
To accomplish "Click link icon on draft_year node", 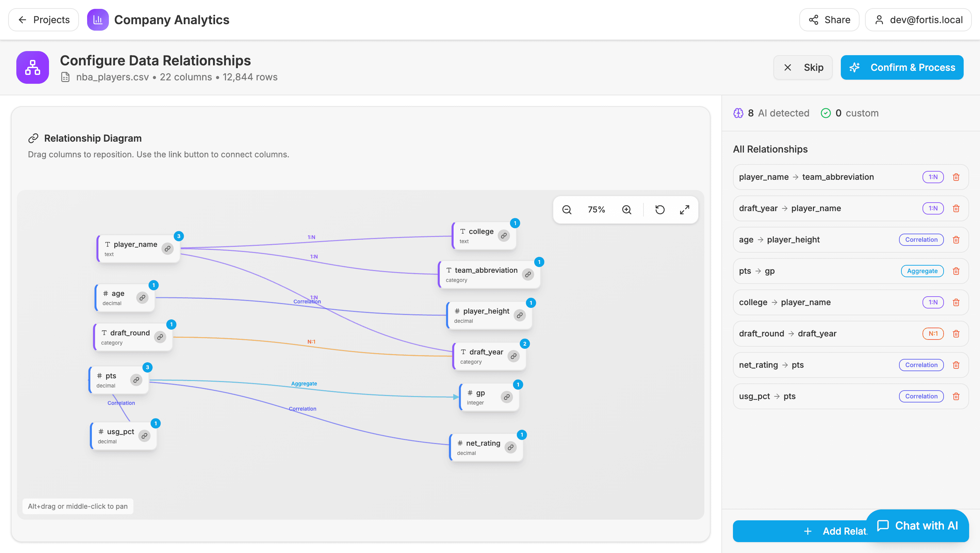I will click(513, 356).
